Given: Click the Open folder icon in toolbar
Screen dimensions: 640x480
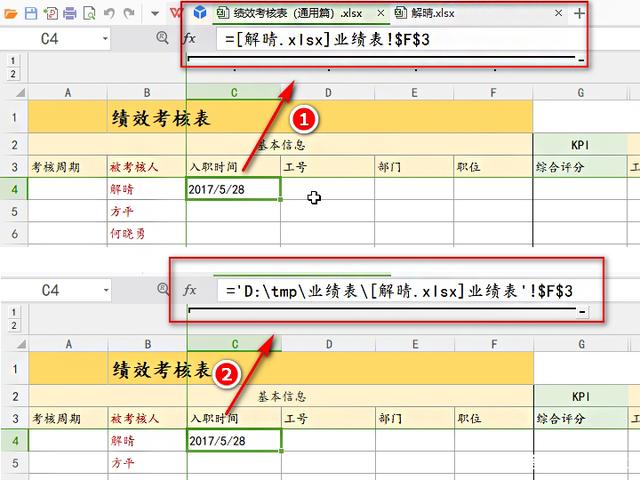Looking at the screenshot, I should click(11, 13).
